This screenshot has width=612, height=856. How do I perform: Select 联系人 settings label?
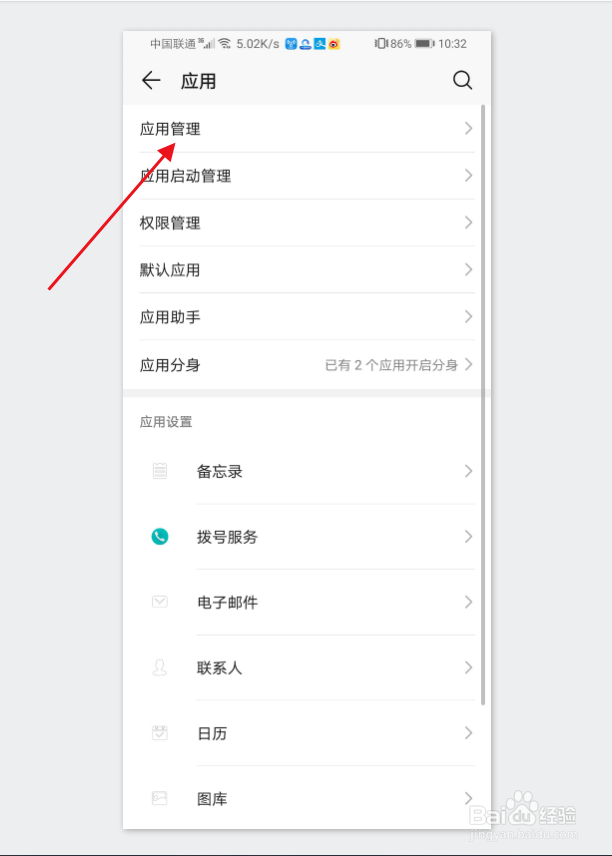tap(219, 668)
